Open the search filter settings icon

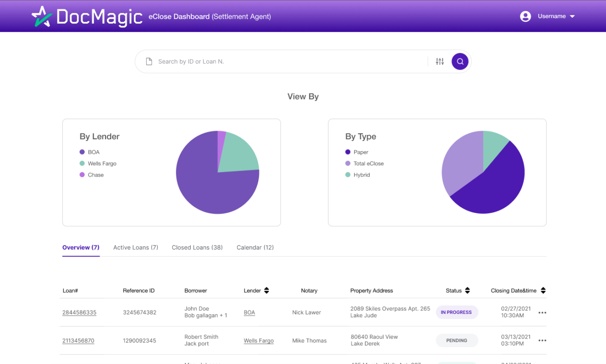(x=439, y=61)
